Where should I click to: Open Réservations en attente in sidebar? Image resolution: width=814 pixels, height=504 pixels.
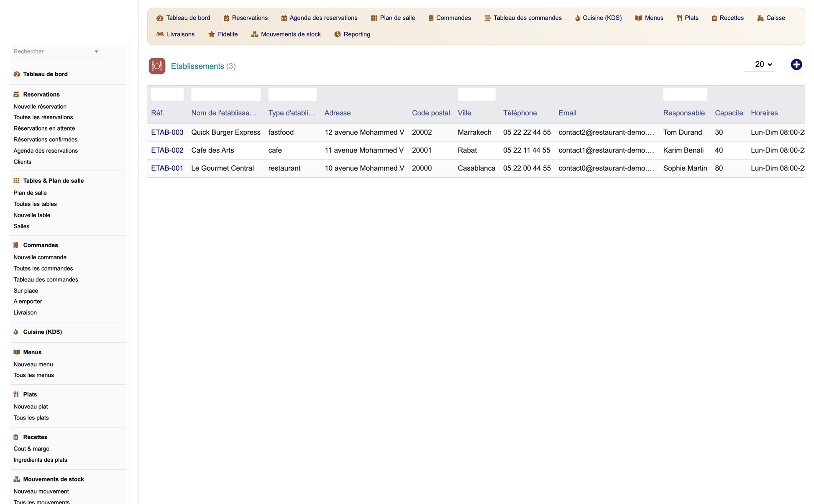[44, 128]
